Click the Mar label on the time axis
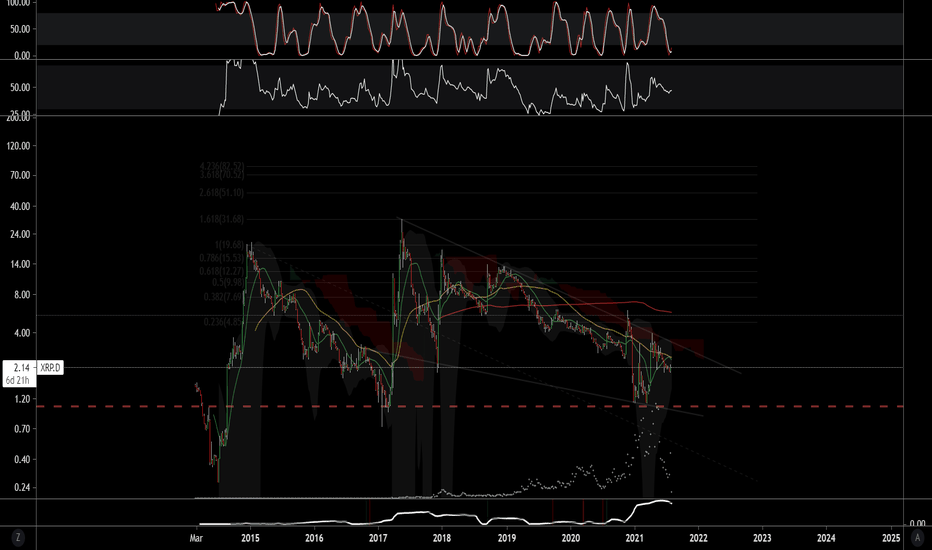 tap(196, 538)
